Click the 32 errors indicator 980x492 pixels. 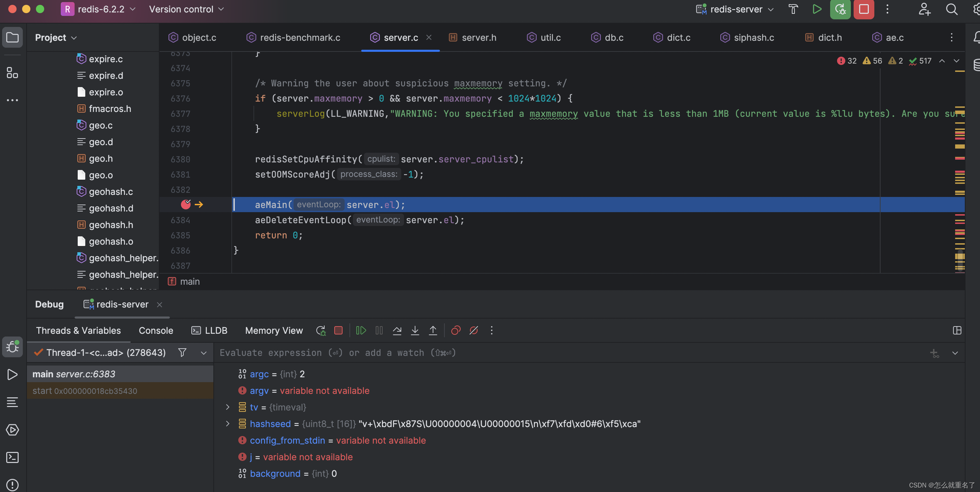point(846,61)
